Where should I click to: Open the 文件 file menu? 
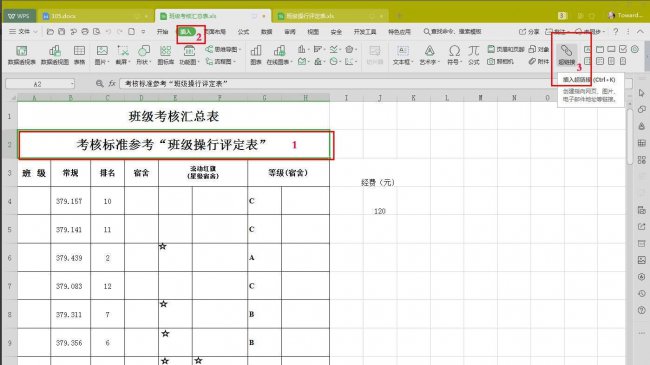click(x=23, y=32)
